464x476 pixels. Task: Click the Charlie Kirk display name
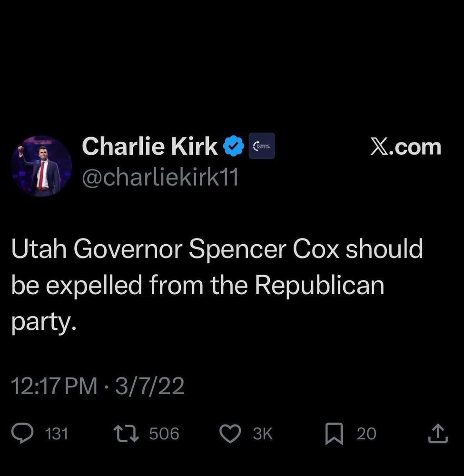[150, 146]
